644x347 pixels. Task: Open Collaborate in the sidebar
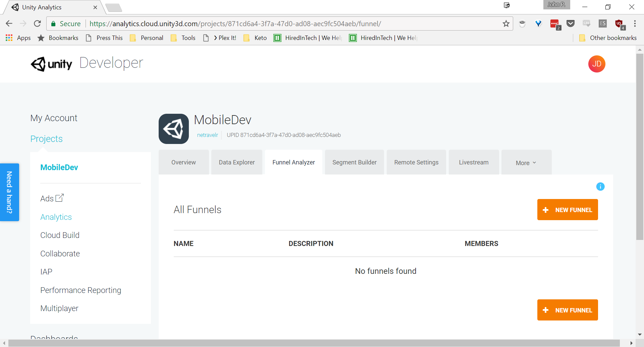tap(60, 254)
